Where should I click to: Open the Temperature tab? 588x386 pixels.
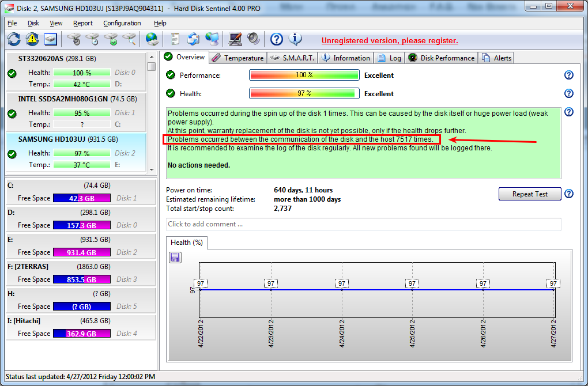pos(238,58)
